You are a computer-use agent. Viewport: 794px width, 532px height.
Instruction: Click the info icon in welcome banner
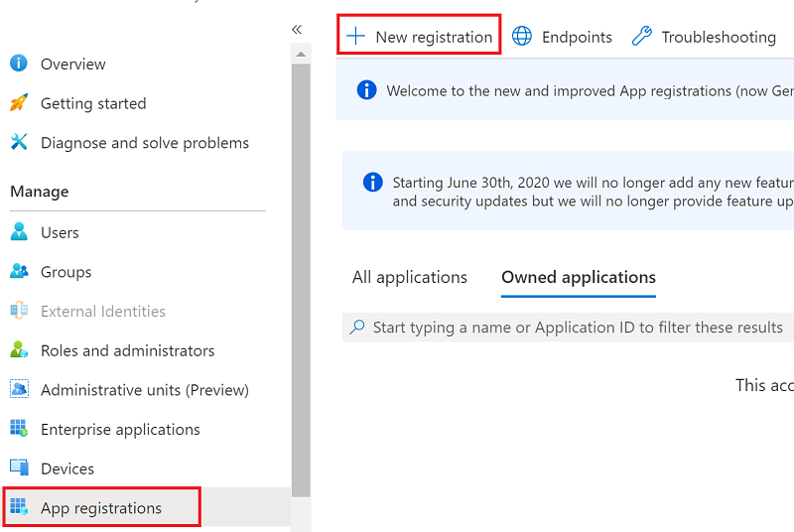click(366, 90)
